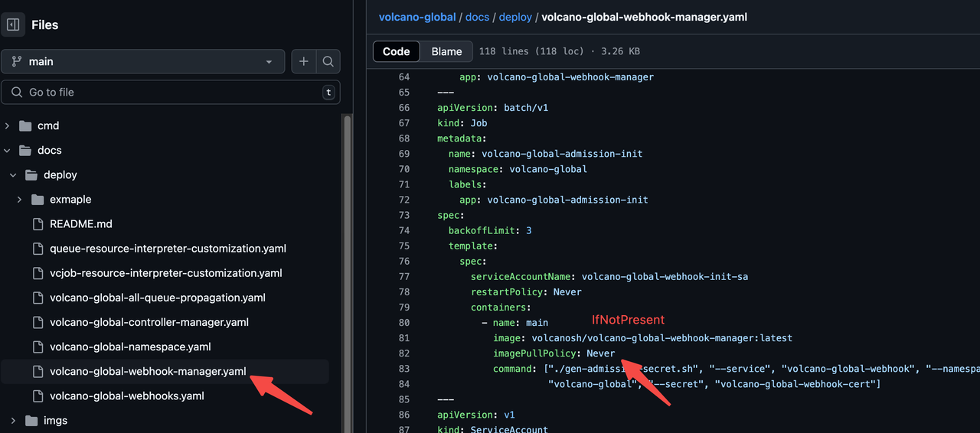
Task: Open volcano-global-namespace.yaml file
Action: click(130, 347)
